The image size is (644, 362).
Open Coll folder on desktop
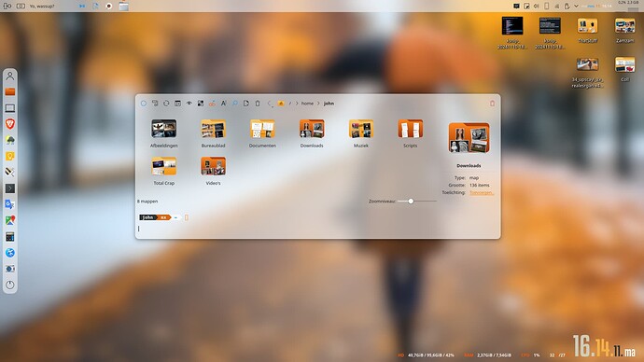pyautogui.click(x=624, y=69)
